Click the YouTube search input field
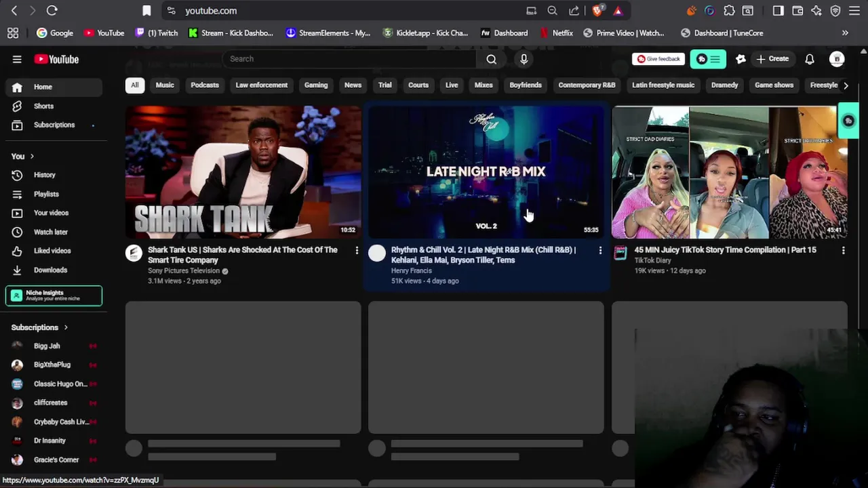This screenshot has height=488, width=868. click(x=349, y=59)
